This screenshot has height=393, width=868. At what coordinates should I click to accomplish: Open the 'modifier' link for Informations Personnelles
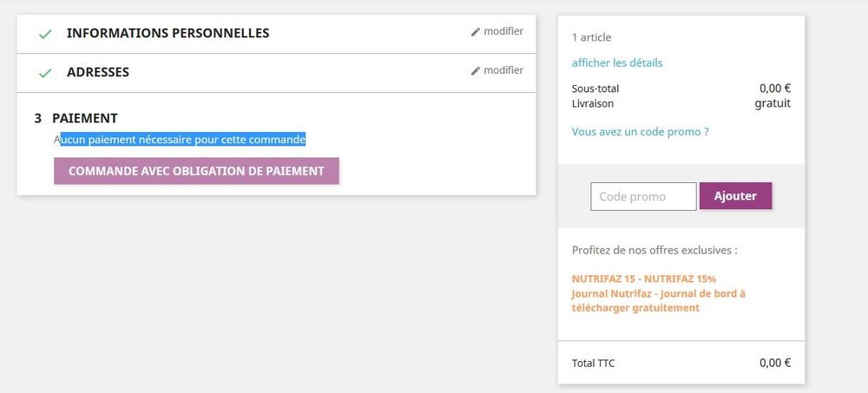[x=503, y=31]
